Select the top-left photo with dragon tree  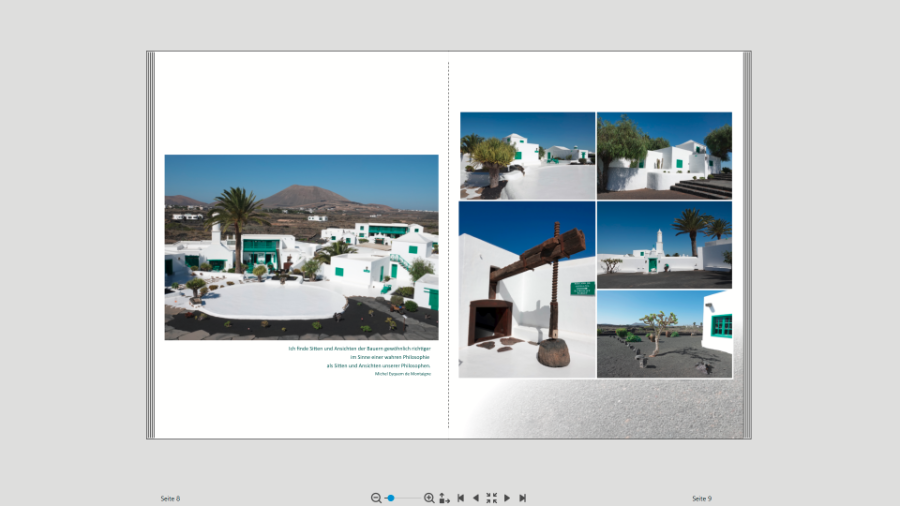527,155
